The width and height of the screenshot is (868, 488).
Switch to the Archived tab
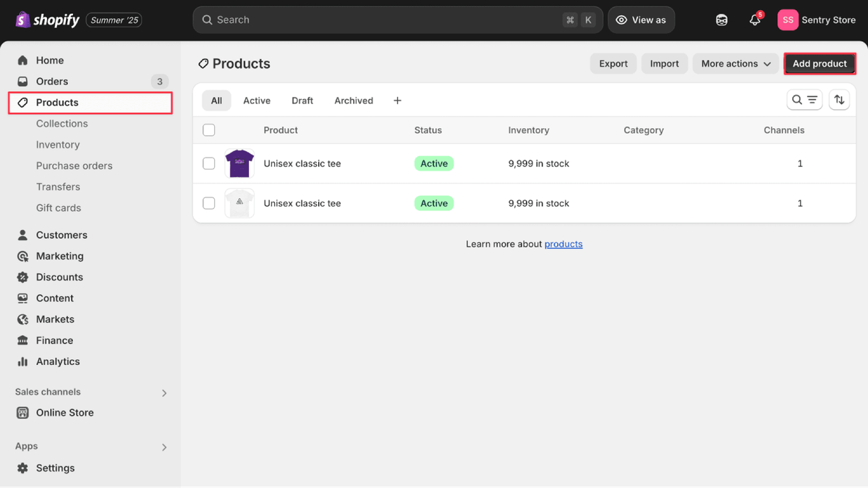(x=353, y=100)
